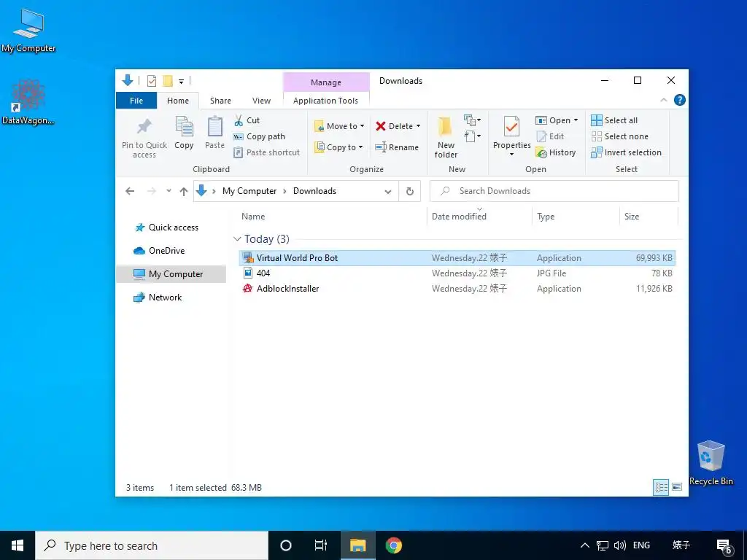Customize Quick Access Toolbar dropdown

click(182, 82)
